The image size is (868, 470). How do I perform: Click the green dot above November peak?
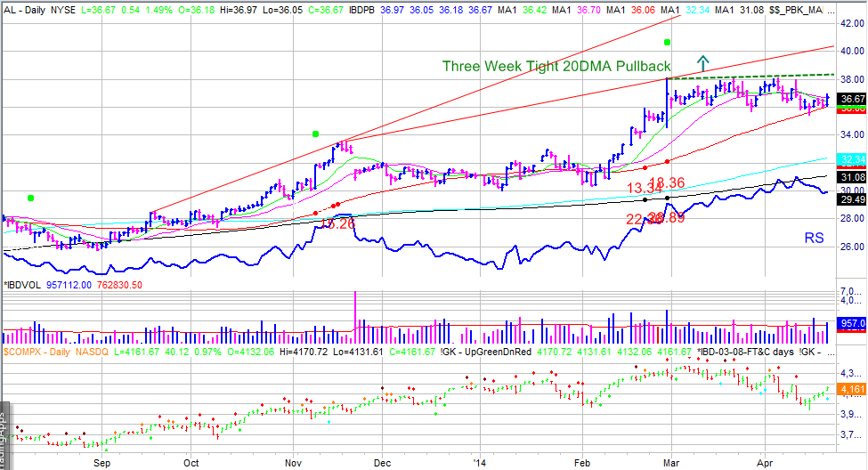coord(315,134)
